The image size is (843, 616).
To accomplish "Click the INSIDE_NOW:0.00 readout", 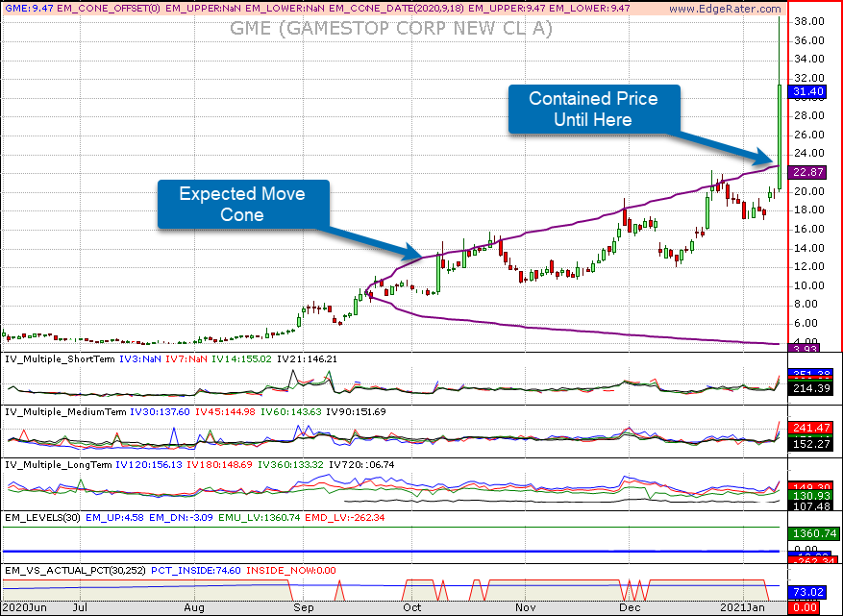I will coord(291,570).
